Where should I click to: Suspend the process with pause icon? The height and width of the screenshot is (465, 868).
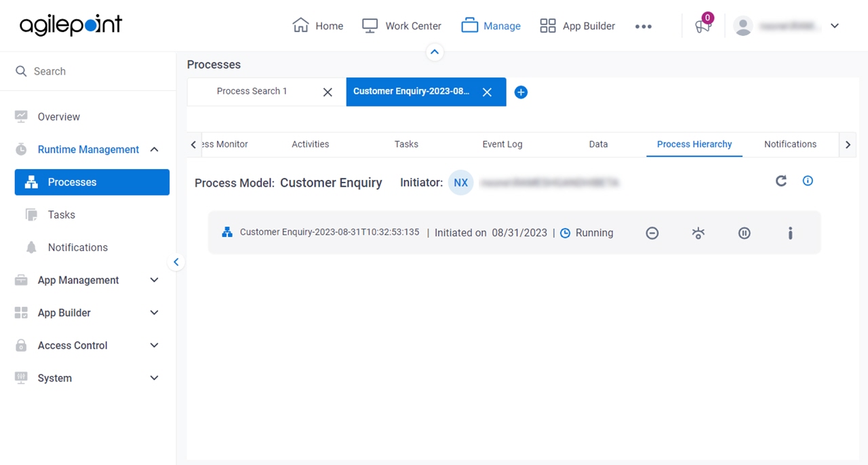[745, 233]
